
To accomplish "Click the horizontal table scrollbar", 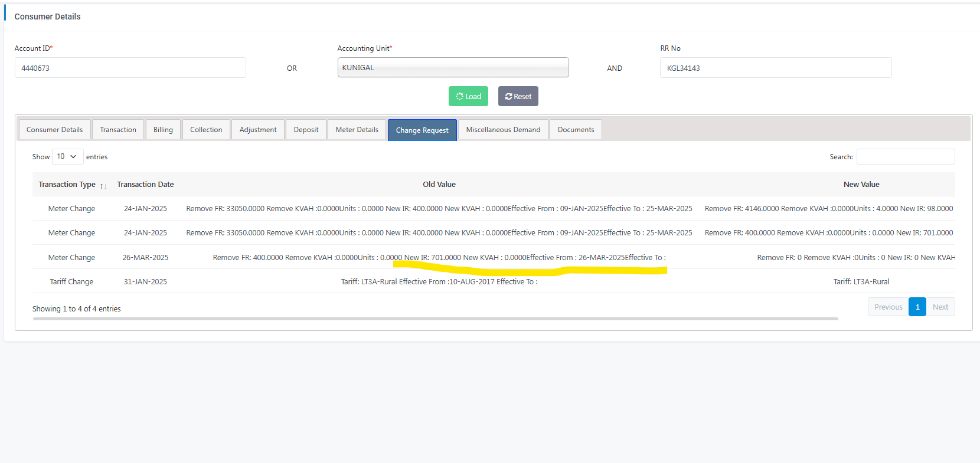I will (436, 318).
